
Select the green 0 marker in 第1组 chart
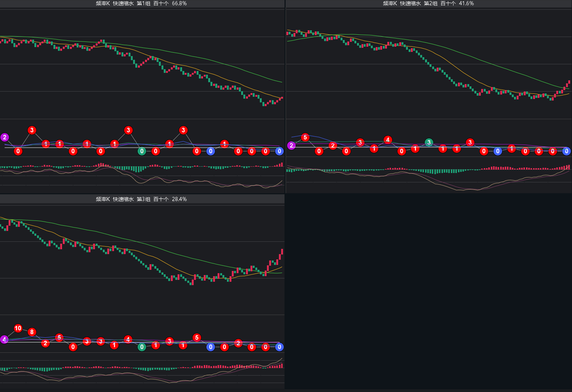coord(142,151)
